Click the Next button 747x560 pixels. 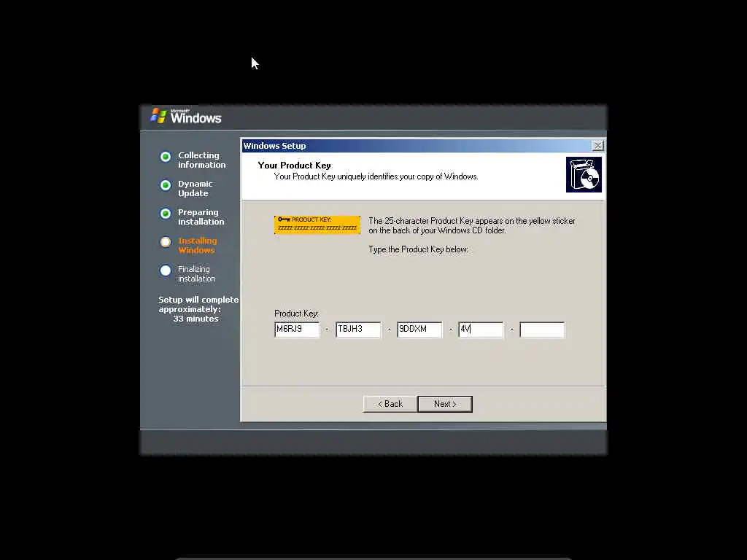click(x=445, y=404)
